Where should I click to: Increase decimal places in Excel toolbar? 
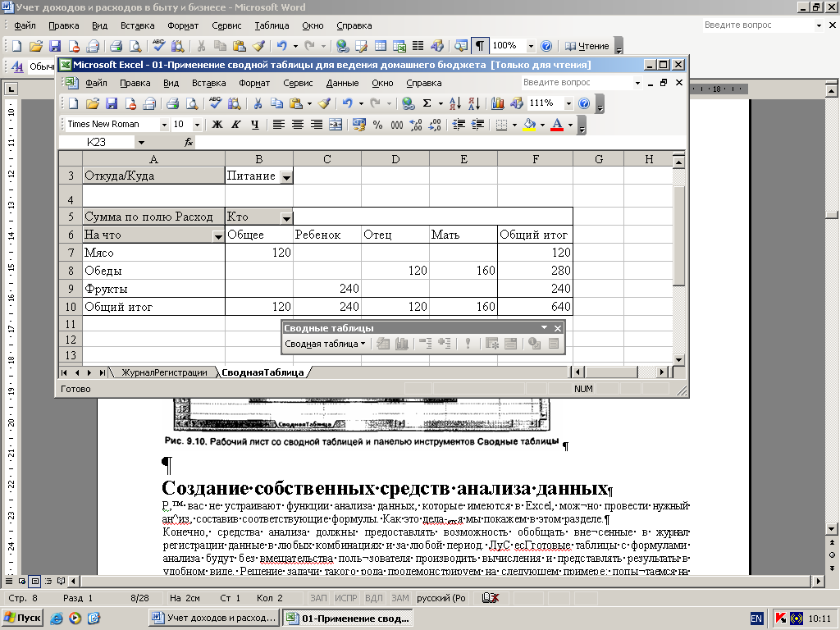click(416, 125)
